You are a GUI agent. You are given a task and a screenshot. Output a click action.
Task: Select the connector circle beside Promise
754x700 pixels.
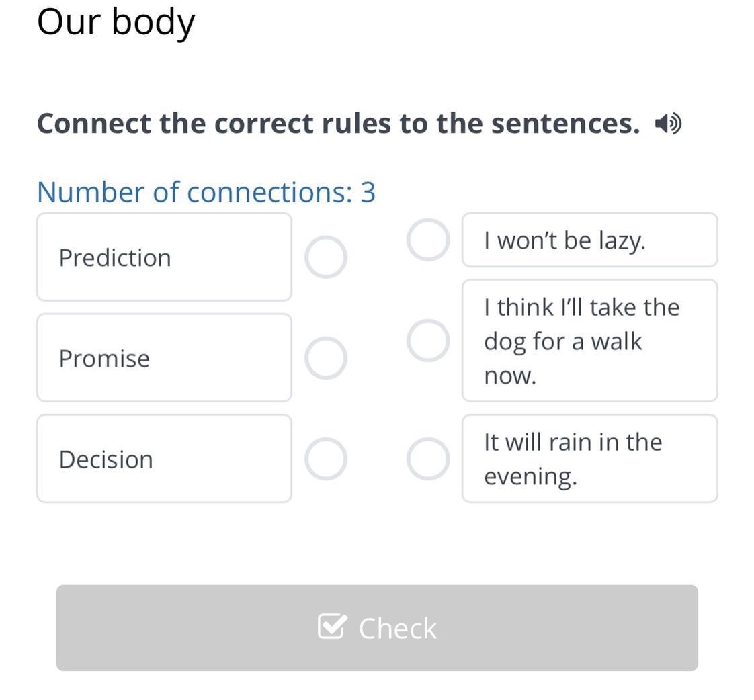[325, 357]
